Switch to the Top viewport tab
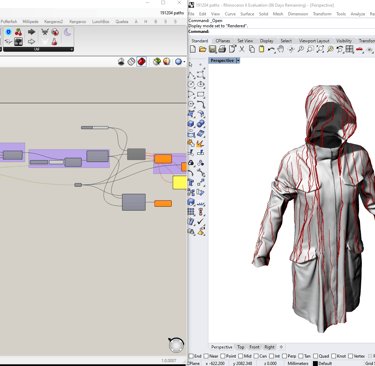 click(x=241, y=347)
